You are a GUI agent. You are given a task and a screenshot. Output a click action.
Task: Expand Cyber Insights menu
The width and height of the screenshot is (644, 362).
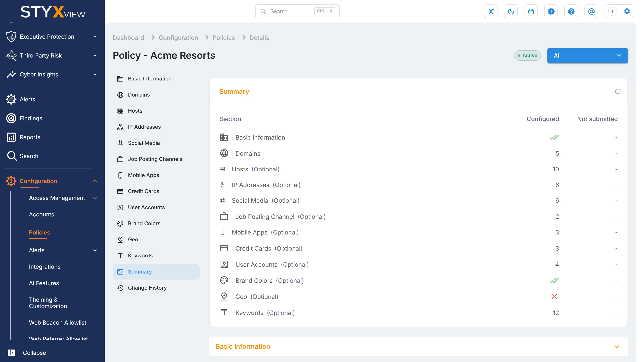pos(95,74)
